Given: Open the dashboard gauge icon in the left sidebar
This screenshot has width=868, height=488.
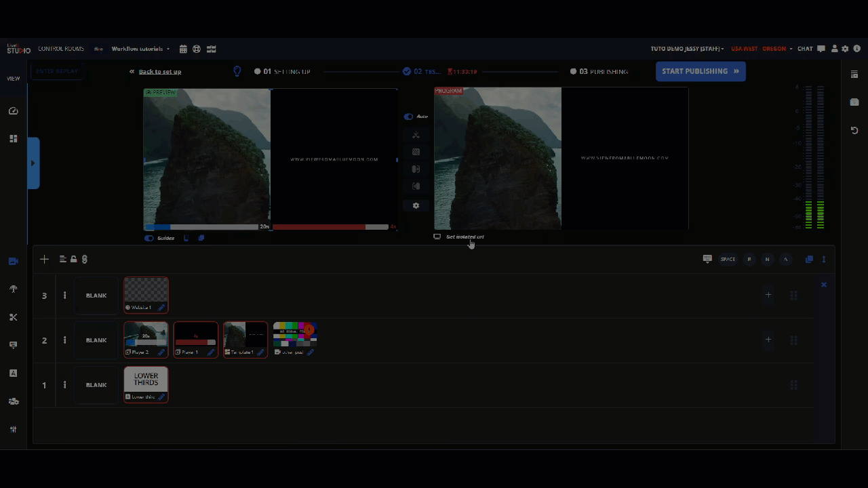Looking at the screenshot, I should [x=13, y=110].
